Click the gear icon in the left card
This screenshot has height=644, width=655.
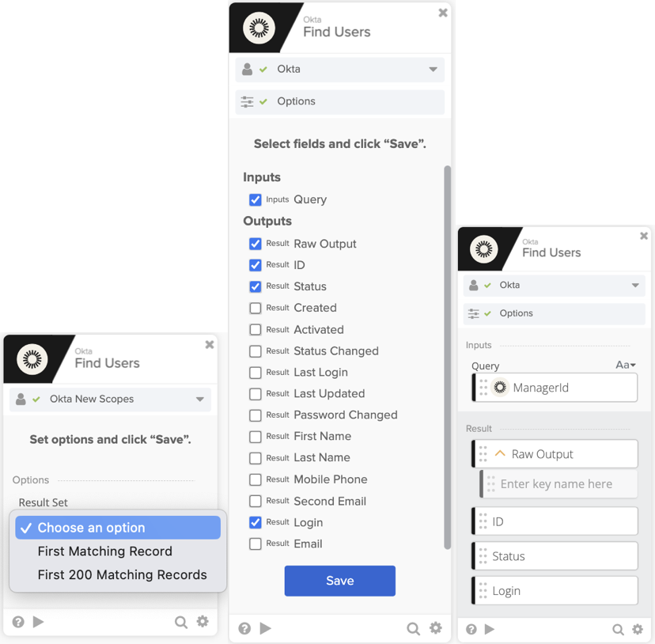point(203,622)
